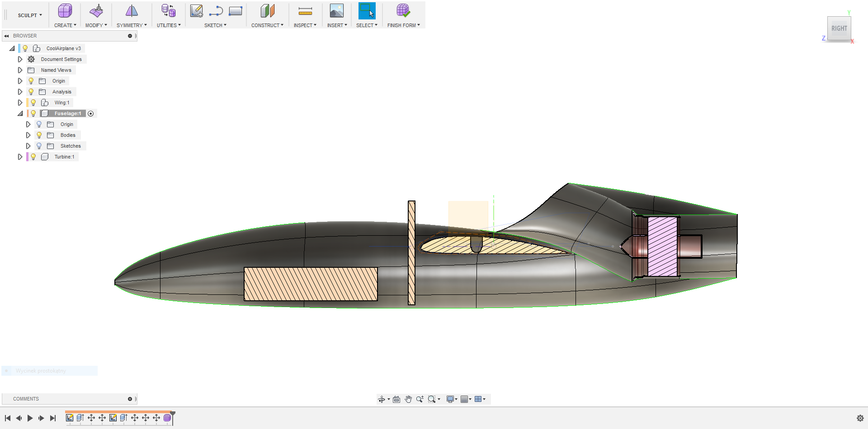868x429 pixels.
Task: Expand the Turbine:1 component
Action: (20, 157)
